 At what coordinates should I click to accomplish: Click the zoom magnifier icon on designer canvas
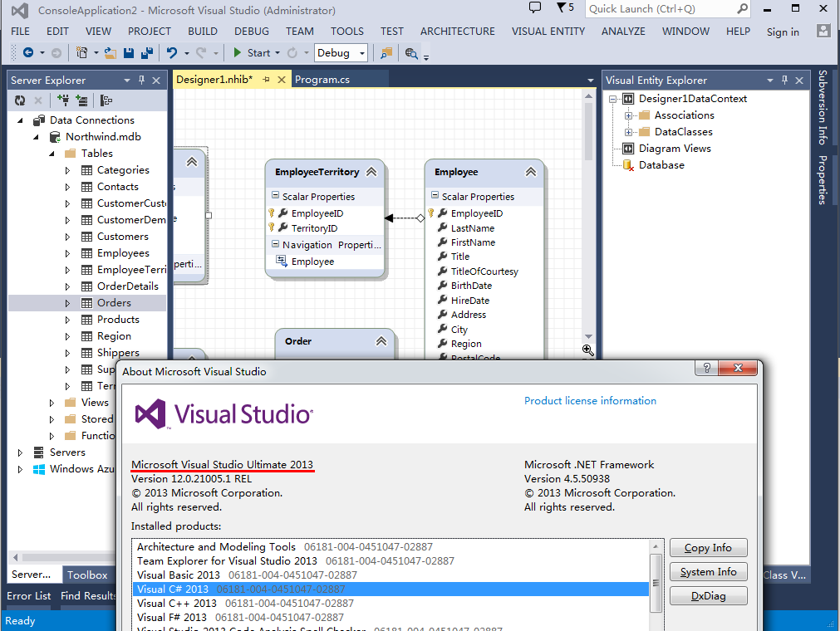pos(587,350)
